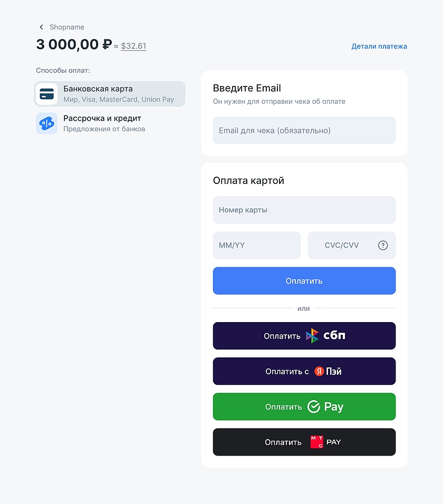Click the Shopname back link text
This screenshot has height=504, width=443.
point(67,27)
